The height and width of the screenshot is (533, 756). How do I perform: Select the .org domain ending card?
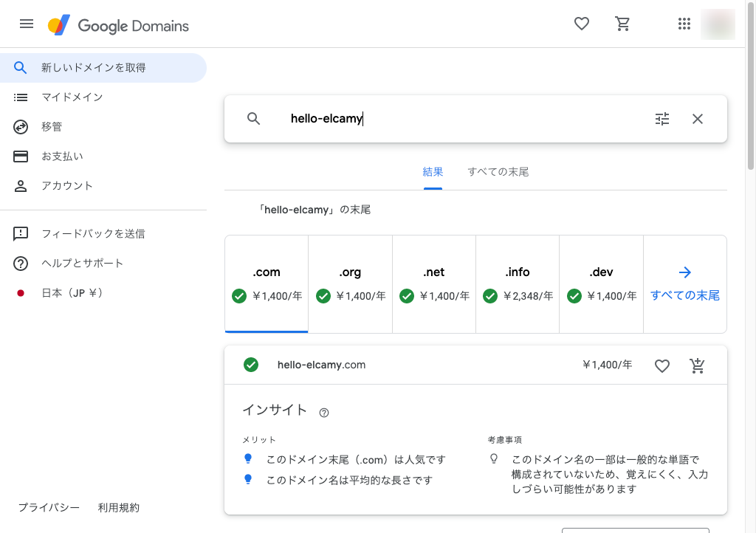(x=350, y=284)
